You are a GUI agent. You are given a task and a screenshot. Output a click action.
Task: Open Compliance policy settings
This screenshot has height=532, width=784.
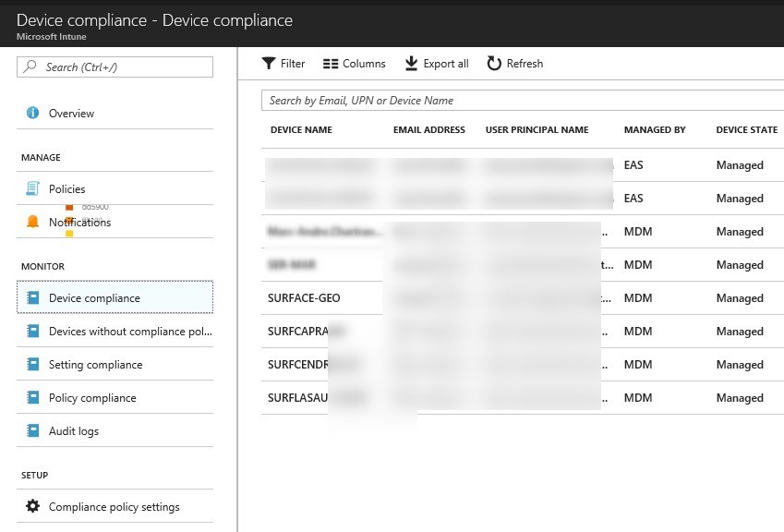pos(115,506)
